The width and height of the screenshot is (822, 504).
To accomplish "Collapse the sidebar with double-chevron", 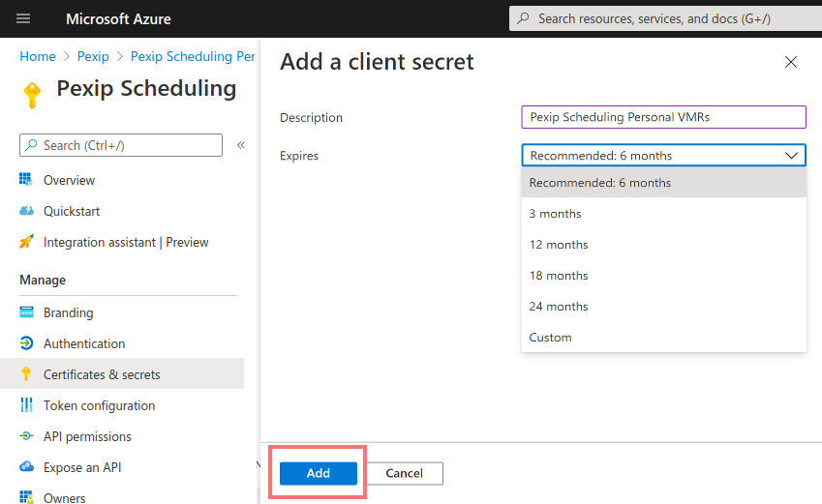I will click(241, 145).
